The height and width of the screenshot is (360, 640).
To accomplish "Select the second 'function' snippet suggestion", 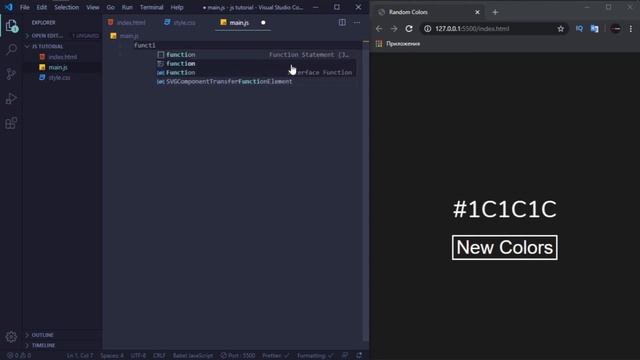I will [x=256, y=64].
